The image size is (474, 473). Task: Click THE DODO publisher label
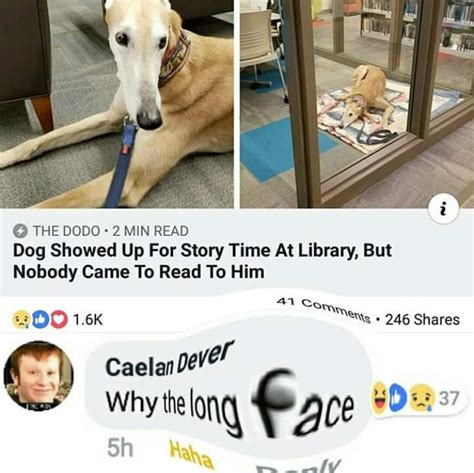66,231
